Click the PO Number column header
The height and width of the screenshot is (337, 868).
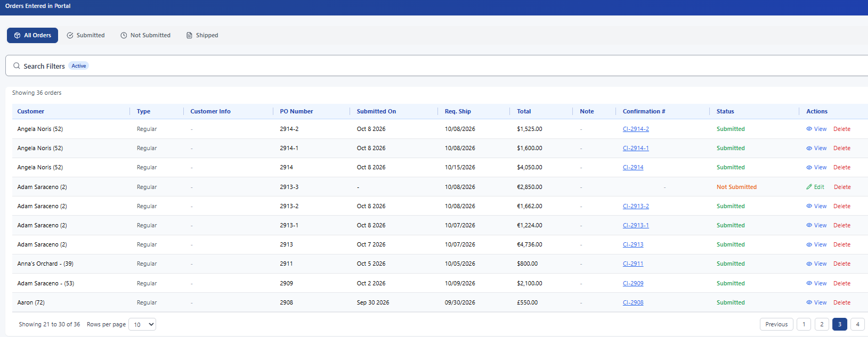click(296, 111)
